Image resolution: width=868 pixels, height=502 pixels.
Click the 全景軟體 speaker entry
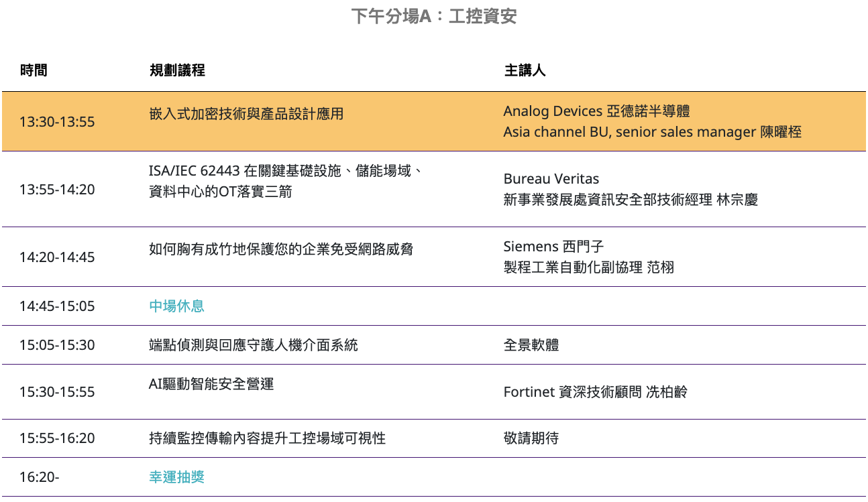[x=531, y=345]
